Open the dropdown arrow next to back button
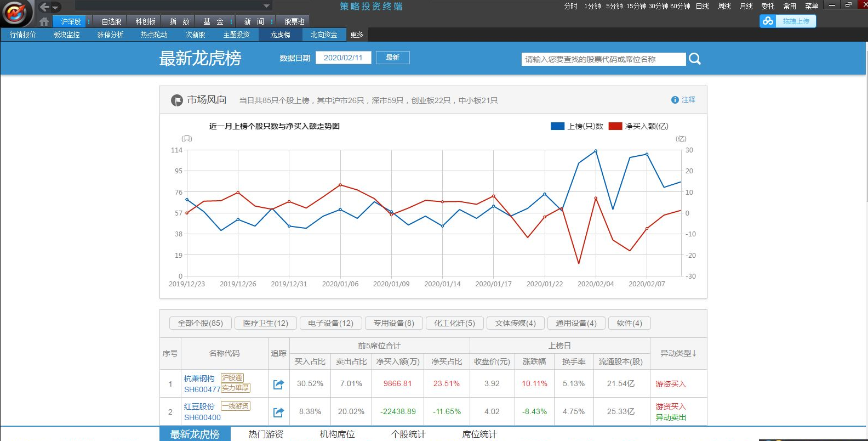This screenshot has height=441, width=868. coord(55,8)
